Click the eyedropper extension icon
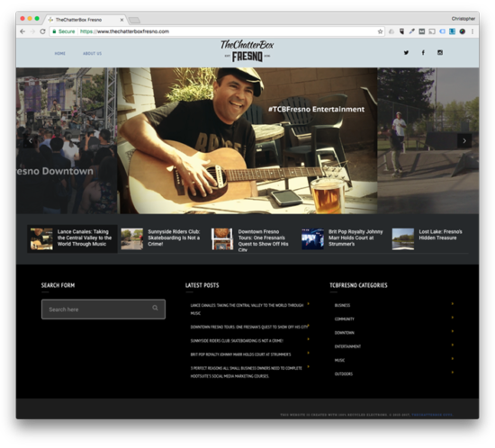Screen dimensions: 495x448 411,31
